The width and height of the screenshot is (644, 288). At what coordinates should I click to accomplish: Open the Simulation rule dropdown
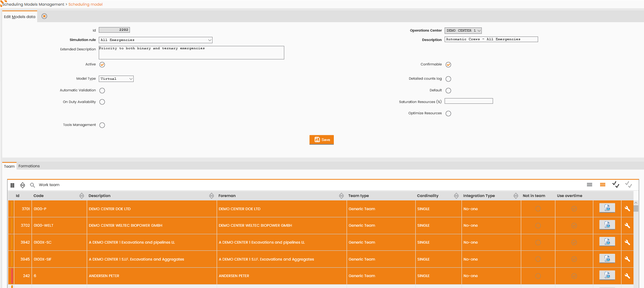coord(155,40)
